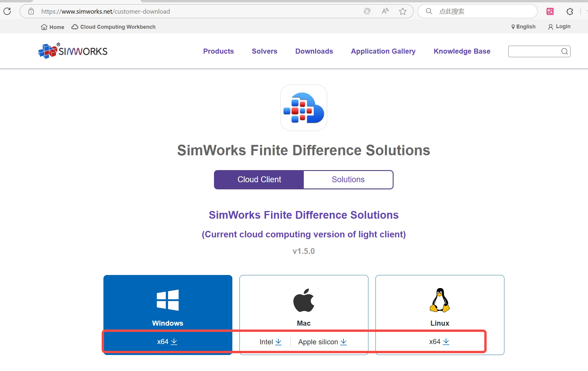Open the English language selector

523,27
